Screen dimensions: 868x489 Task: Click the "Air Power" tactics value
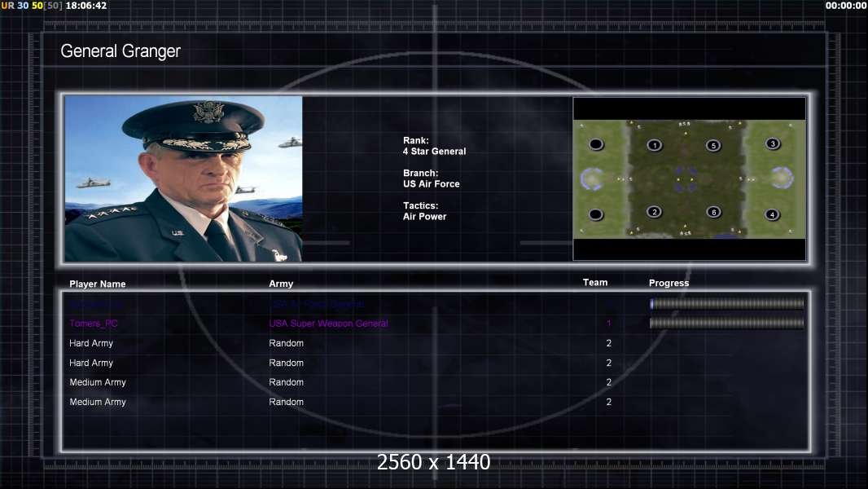[424, 217]
